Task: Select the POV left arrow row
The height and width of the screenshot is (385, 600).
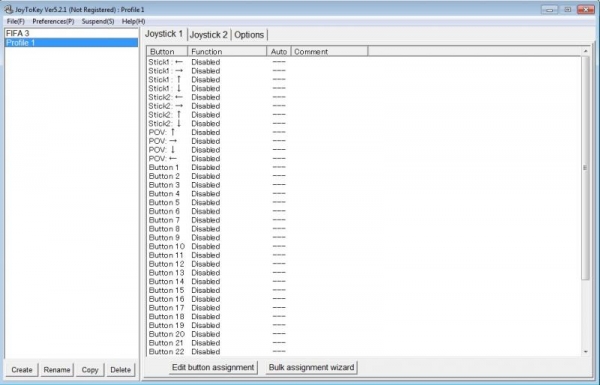Action: point(364,159)
